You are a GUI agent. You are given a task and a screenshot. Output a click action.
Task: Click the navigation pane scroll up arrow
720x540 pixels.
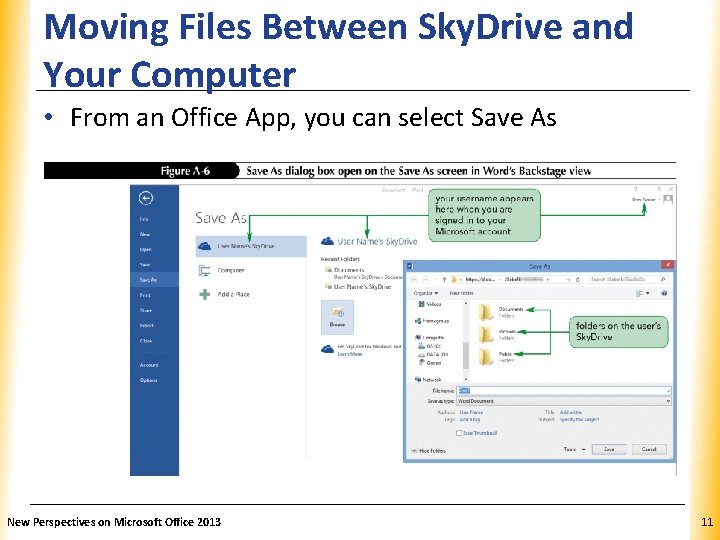pyautogui.click(x=466, y=304)
